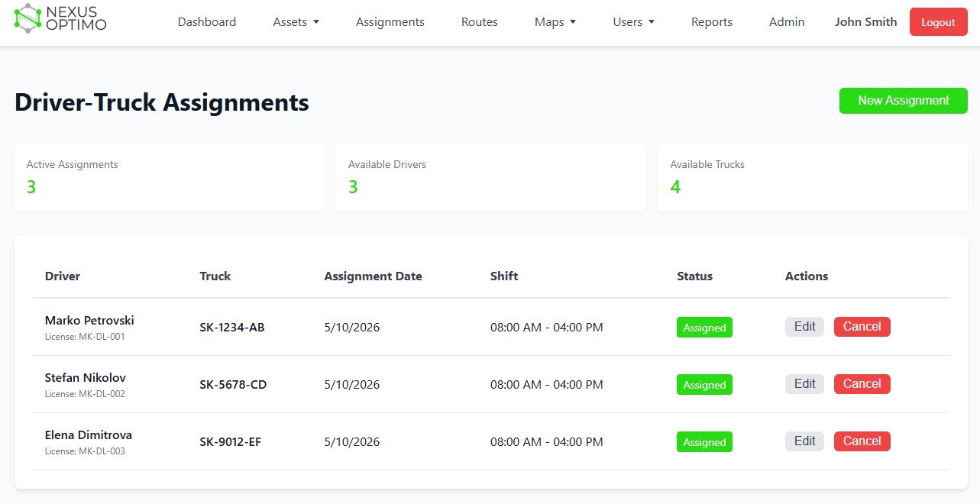Viewport: 980px width, 504px height.
Task: Click the Active Assignments card
Action: tap(169, 178)
